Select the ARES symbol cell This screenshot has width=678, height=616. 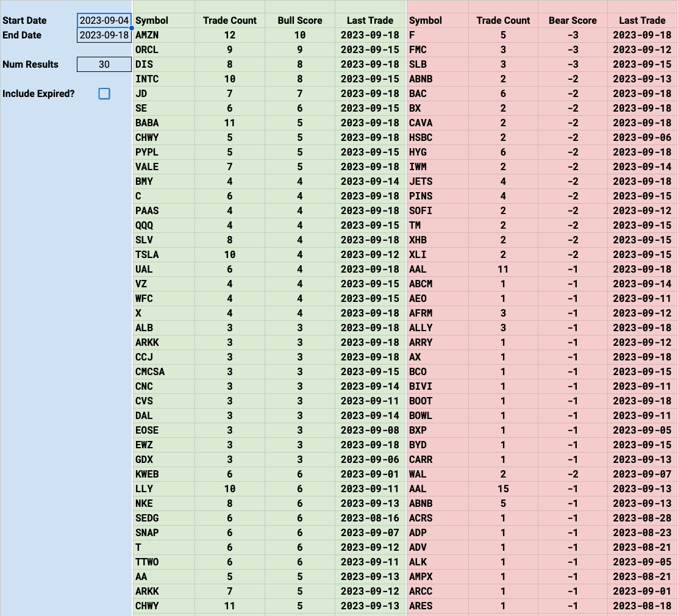click(x=438, y=606)
